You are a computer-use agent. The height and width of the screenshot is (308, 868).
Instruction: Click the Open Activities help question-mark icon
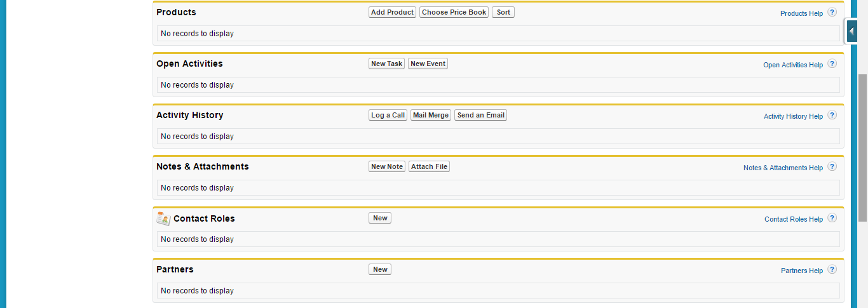[832, 64]
